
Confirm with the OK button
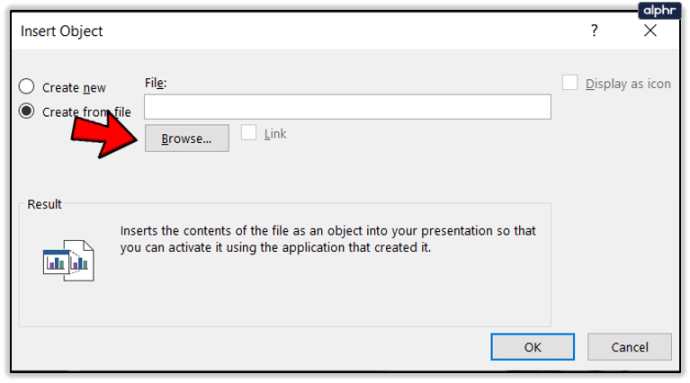[532, 347]
